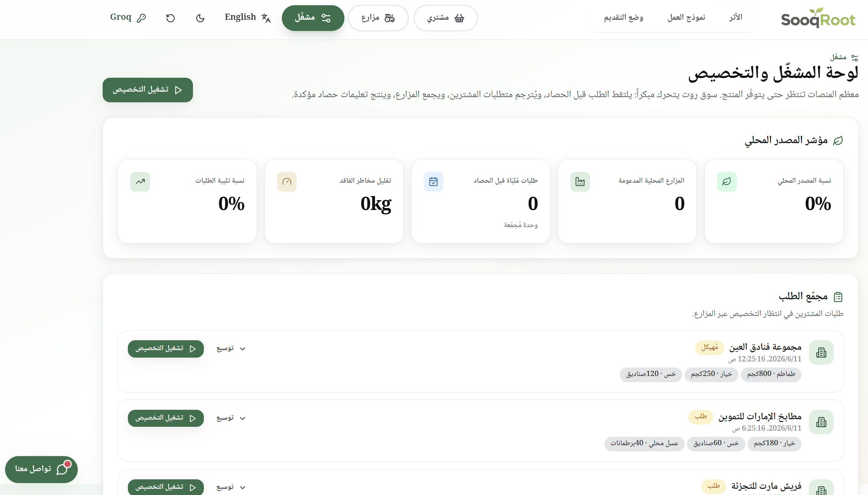Click building icon for مطابخ الإمارات للتموين
The width and height of the screenshot is (868, 495).
821,422
